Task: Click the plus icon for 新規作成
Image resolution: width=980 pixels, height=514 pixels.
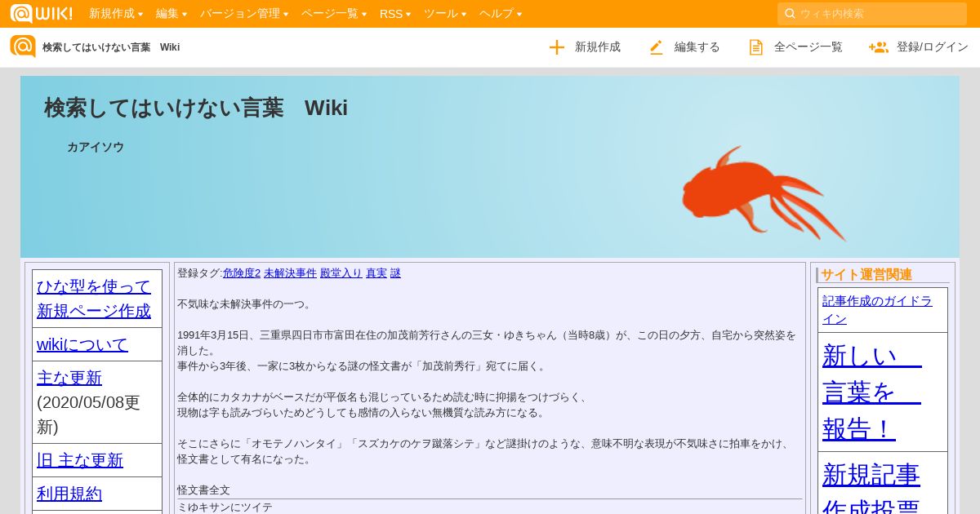Action: point(557,47)
